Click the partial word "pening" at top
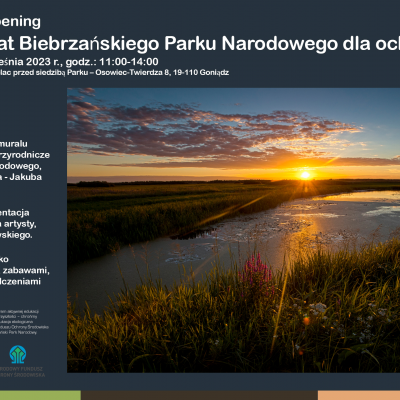The height and width of the screenshot is (400, 400). point(20,22)
